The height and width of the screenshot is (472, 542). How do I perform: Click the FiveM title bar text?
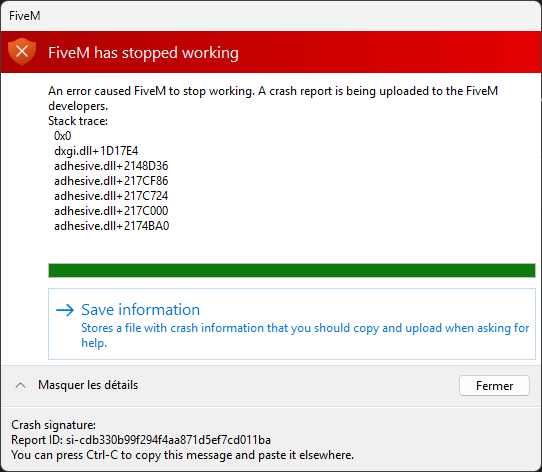[25, 16]
